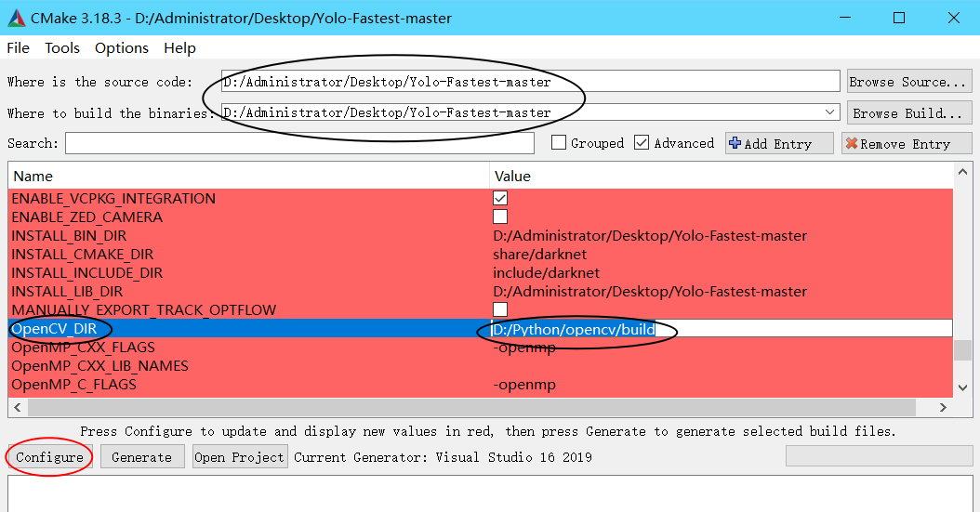
Task: Click the OpenCV_DIR value edit field
Action: (722, 328)
